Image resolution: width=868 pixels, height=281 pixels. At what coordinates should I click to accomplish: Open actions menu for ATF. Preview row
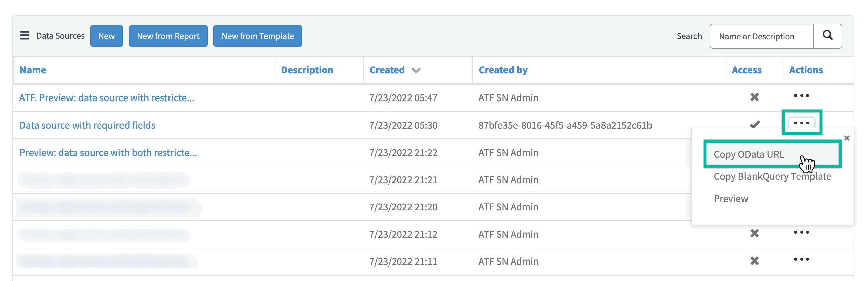pyautogui.click(x=801, y=96)
